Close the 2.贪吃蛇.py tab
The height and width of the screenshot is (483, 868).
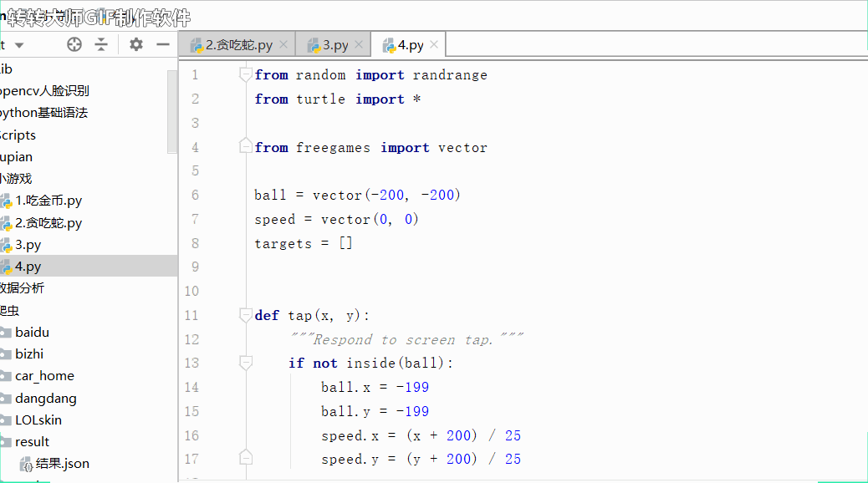coord(283,44)
